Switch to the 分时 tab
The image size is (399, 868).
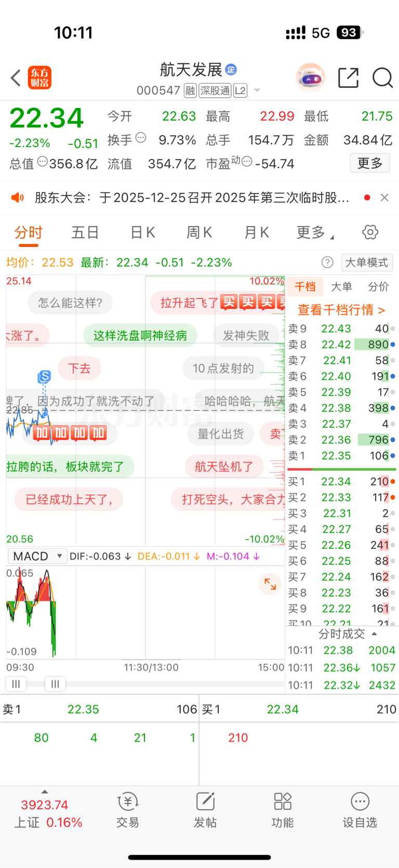coord(28,232)
